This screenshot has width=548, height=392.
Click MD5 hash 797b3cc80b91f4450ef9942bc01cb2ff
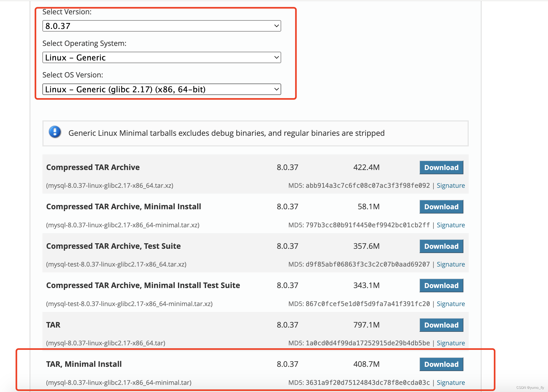(368, 225)
